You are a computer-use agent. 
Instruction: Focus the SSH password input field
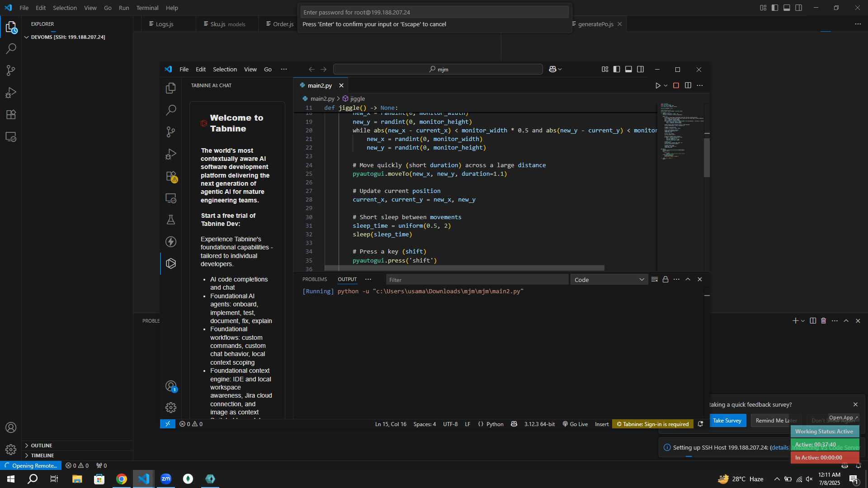(x=434, y=12)
